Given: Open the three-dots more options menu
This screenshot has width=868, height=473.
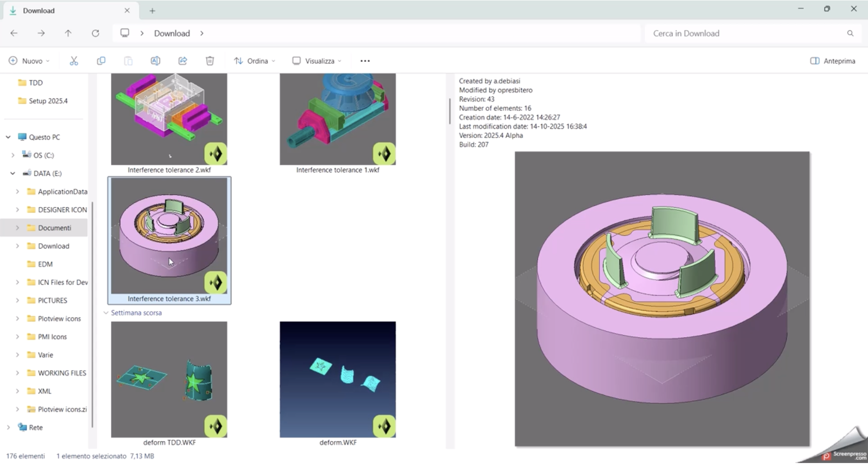Looking at the screenshot, I should tap(365, 61).
